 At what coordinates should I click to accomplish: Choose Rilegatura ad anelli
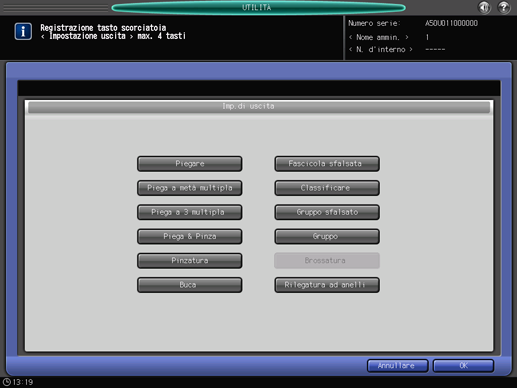click(x=327, y=285)
